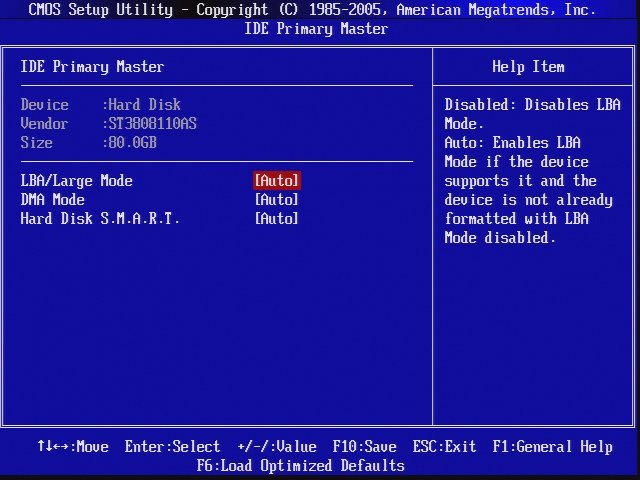The height and width of the screenshot is (480, 640).
Task: Click the LBA Mode help description text
Action: pyautogui.click(x=532, y=171)
